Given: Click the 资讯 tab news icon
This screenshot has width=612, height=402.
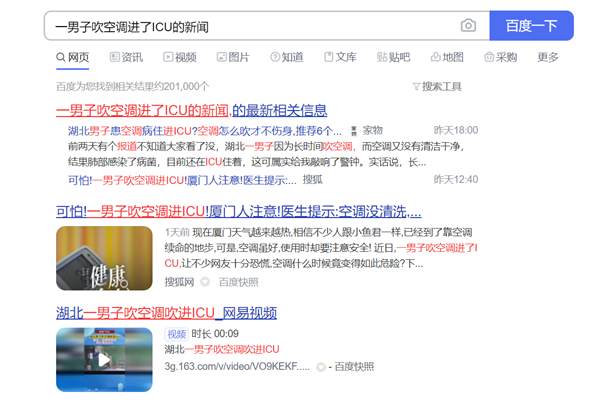Looking at the screenshot, I should click(x=114, y=57).
